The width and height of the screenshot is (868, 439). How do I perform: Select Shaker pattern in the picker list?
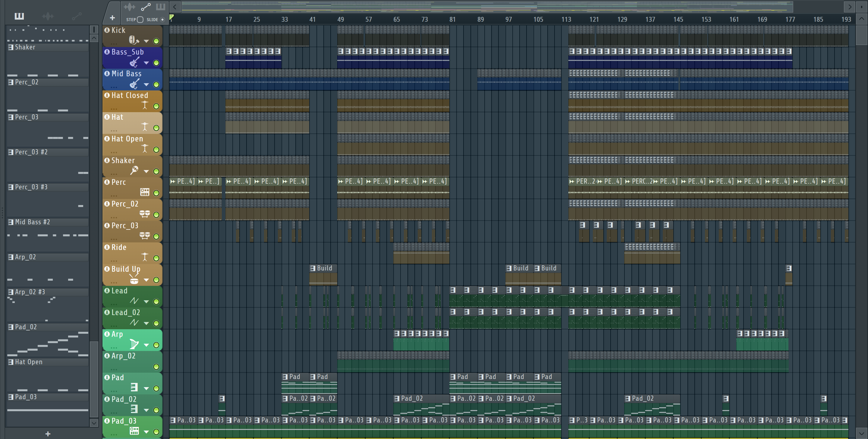click(x=48, y=47)
